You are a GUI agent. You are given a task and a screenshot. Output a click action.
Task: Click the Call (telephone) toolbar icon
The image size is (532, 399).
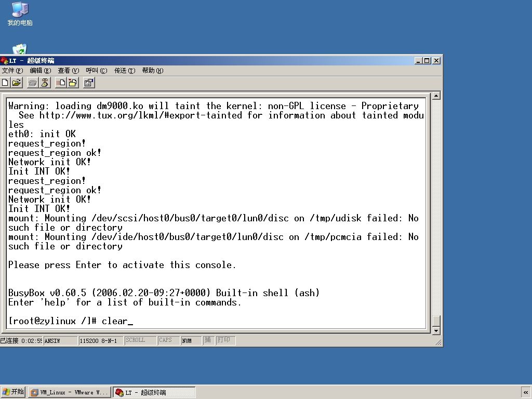[33, 83]
